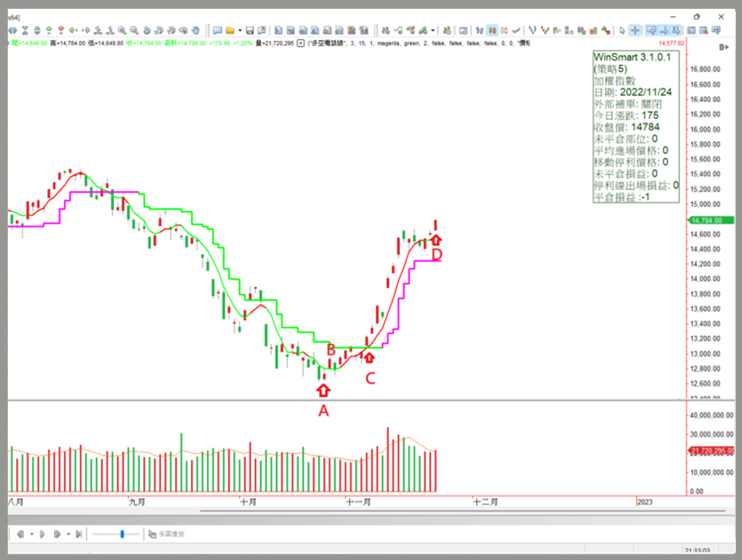Click the 日期: 2022/11/24 text line

pyautogui.click(x=633, y=92)
